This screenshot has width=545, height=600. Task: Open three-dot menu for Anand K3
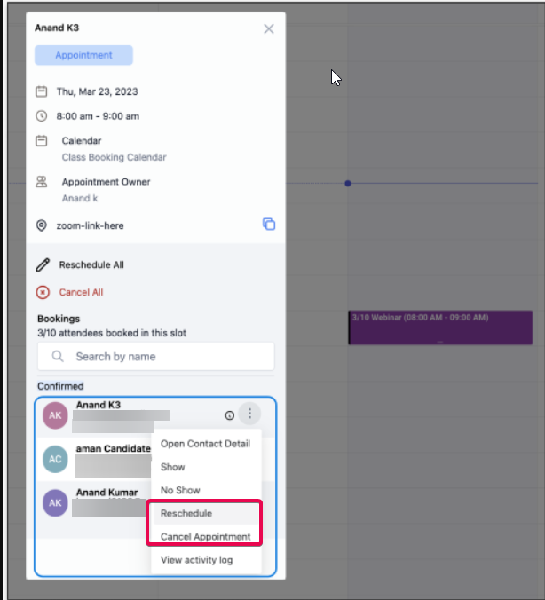coord(250,414)
